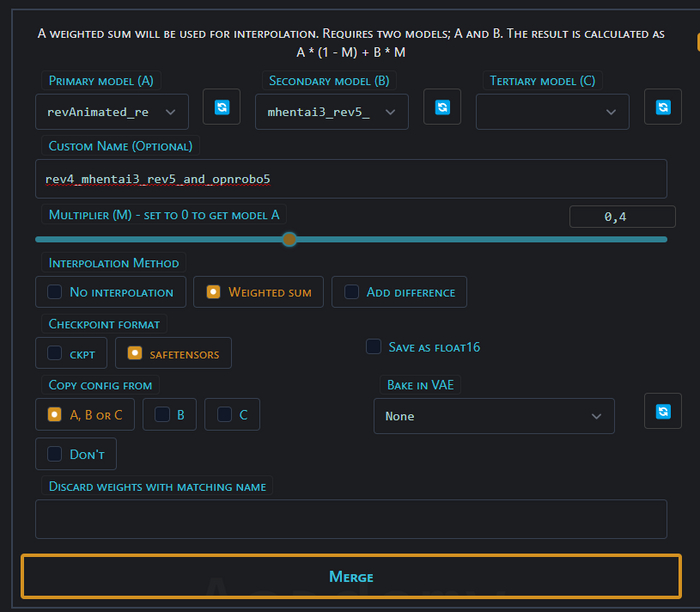This screenshot has height=612, width=700.
Task: Refresh the Tertiary model (C) list
Action: coord(662,107)
